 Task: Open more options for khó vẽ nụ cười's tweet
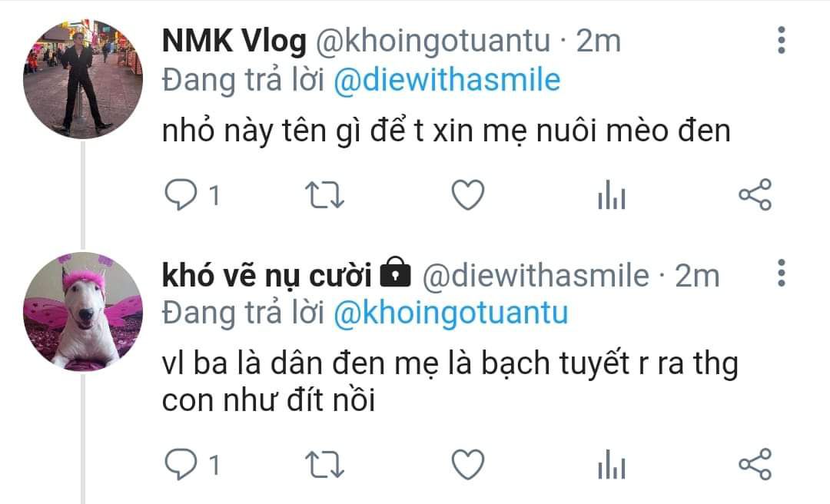(782, 273)
